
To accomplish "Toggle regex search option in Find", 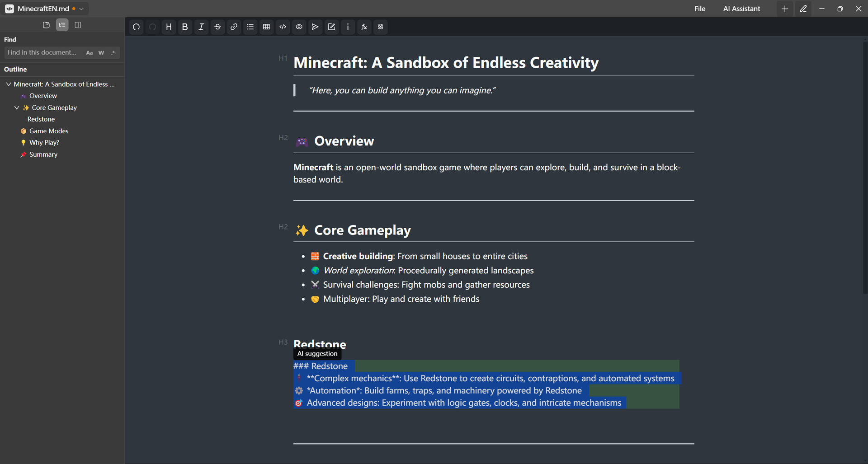I will tap(113, 53).
